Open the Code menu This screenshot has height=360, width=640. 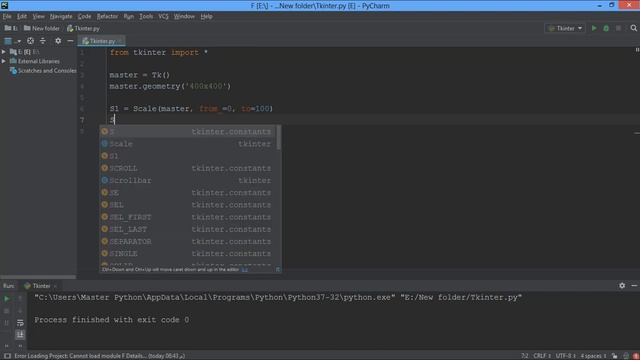84,16
